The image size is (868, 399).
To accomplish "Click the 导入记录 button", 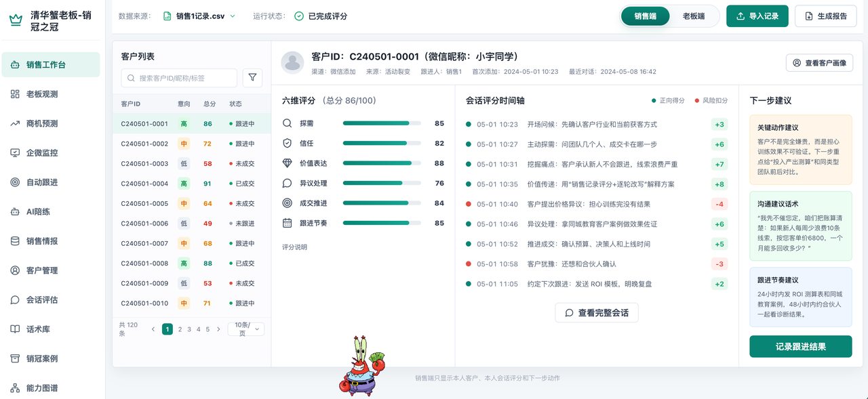I will 757,16.
